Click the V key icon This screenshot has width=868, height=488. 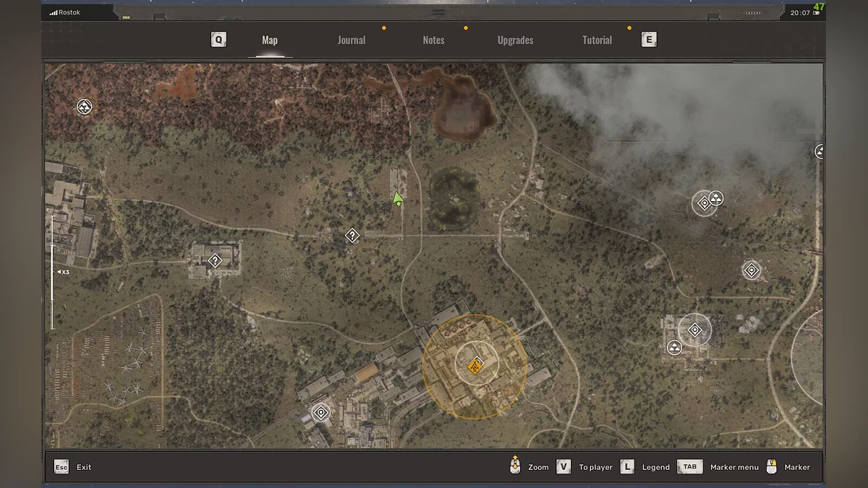563,467
